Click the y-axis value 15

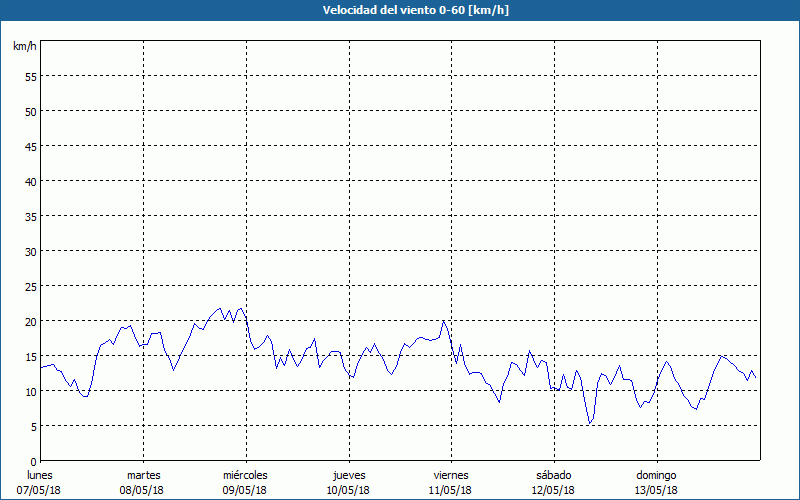point(31,357)
